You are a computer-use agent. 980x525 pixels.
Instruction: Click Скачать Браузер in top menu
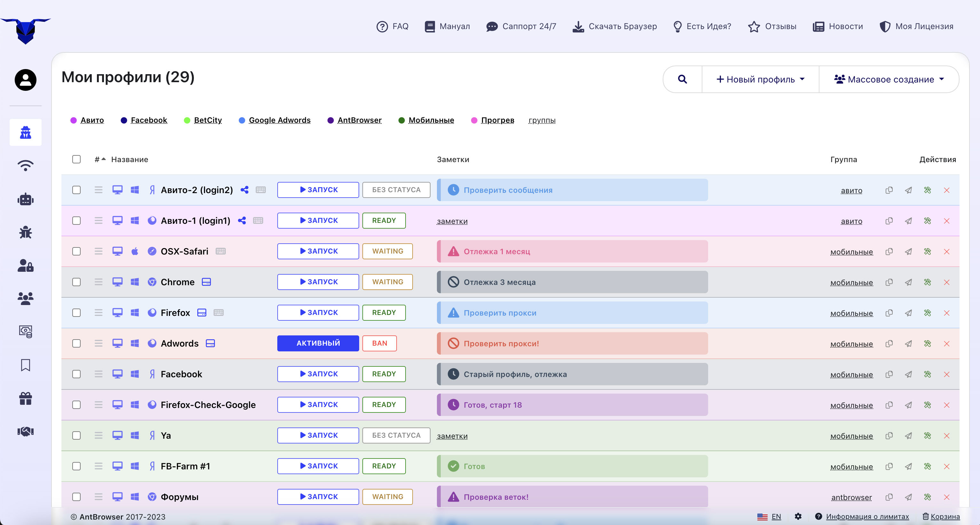click(614, 26)
